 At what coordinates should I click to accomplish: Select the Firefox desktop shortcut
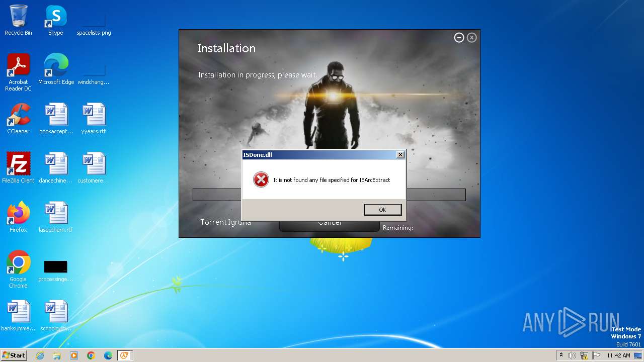(x=18, y=217)
